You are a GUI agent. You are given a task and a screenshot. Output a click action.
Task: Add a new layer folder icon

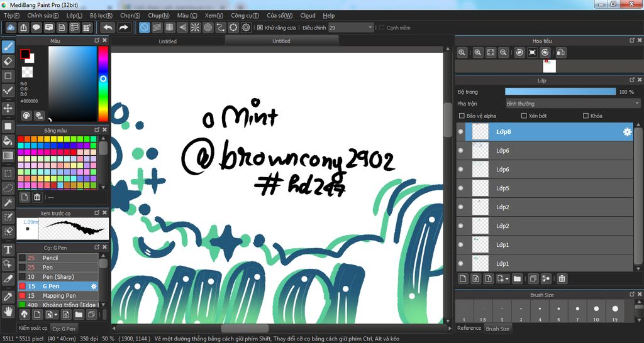[517, 278]
